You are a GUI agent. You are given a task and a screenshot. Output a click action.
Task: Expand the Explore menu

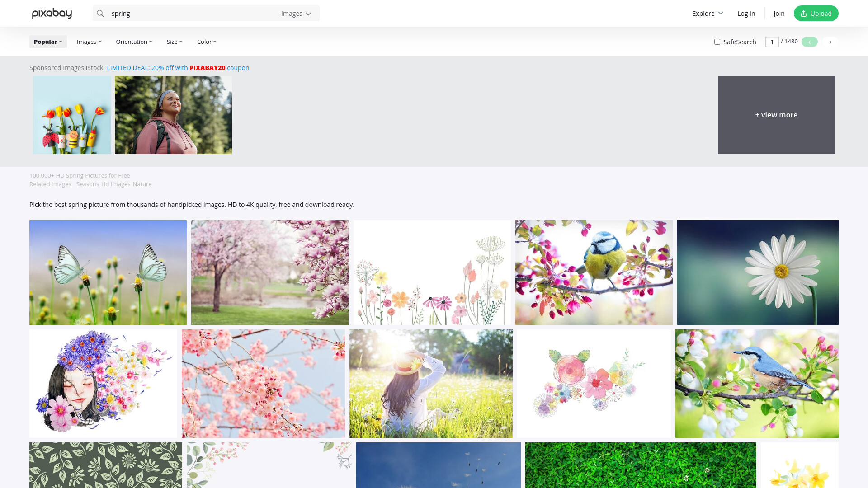[x=708, y=14]
